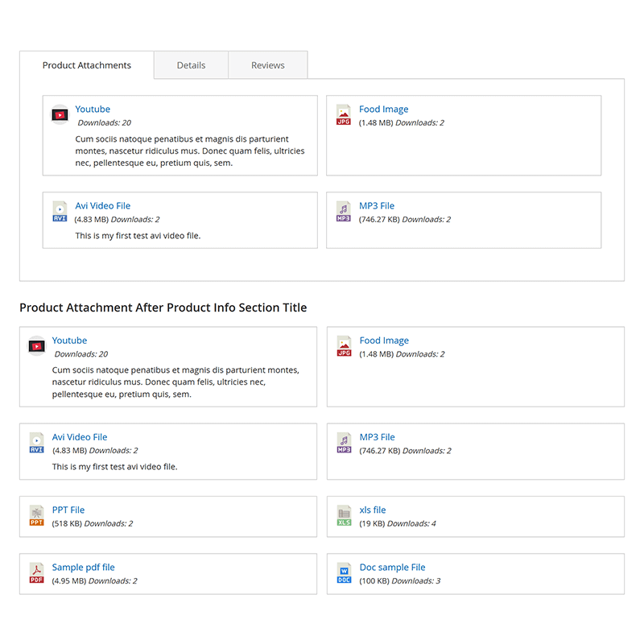Open the Youtube link in the After Product Info section
644x644 pixels.
point(69,341)
